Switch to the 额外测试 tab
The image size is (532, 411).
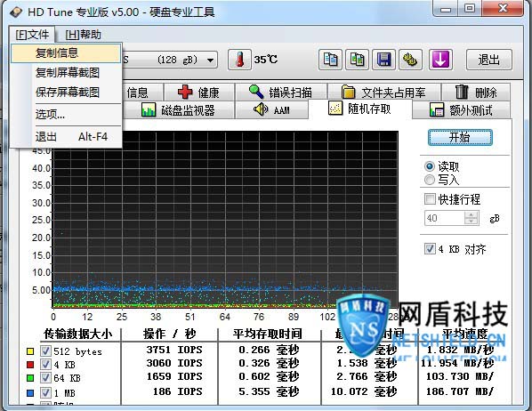(x=461, y=110)
